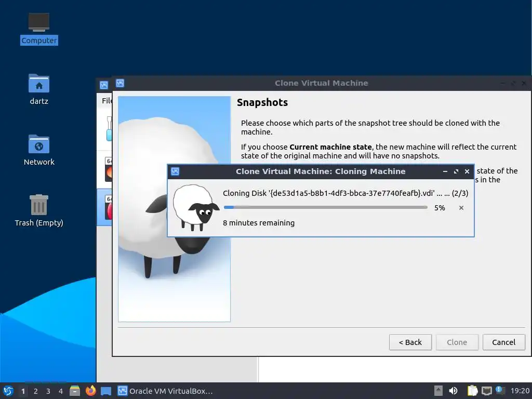
Task: Open the dartz home folder icon
Action: point(39,89)
